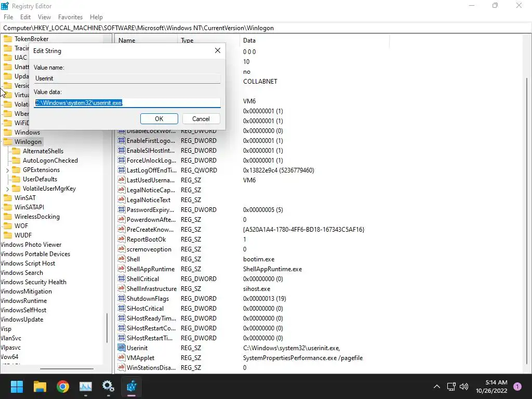
Task: Click the QWORD icon beside LastLogOffEndTi
Action: [121, 170]
